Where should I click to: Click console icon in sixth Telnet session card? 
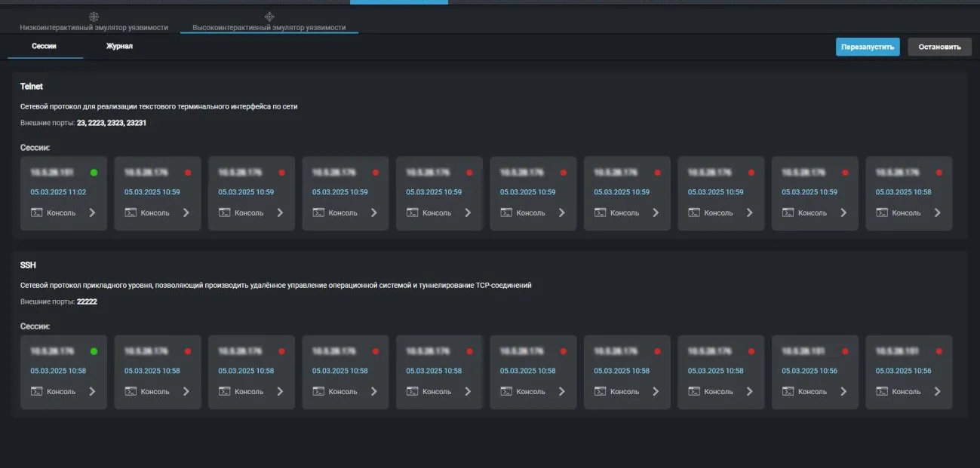point(505,213)
